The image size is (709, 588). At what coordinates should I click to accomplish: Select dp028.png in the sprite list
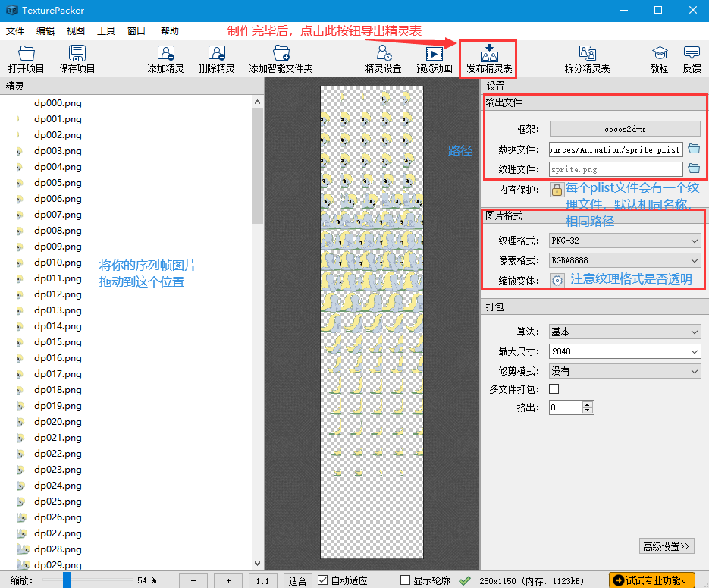pyautogui.click(x=58, y=549)
